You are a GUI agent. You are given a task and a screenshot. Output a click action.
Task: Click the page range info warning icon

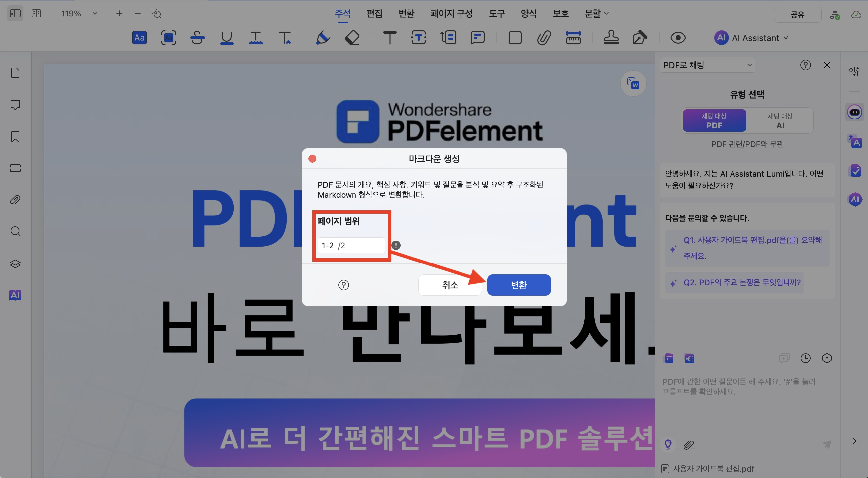[x=396, y=245]
